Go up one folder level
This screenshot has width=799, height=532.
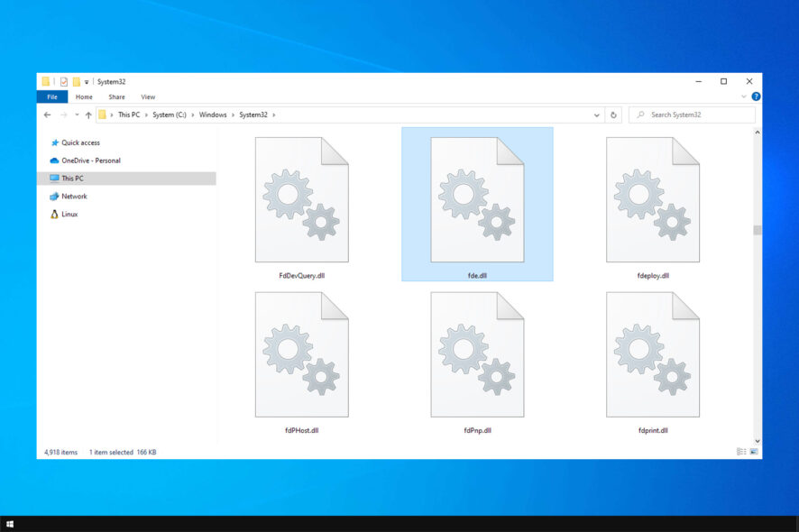point(88,115)
